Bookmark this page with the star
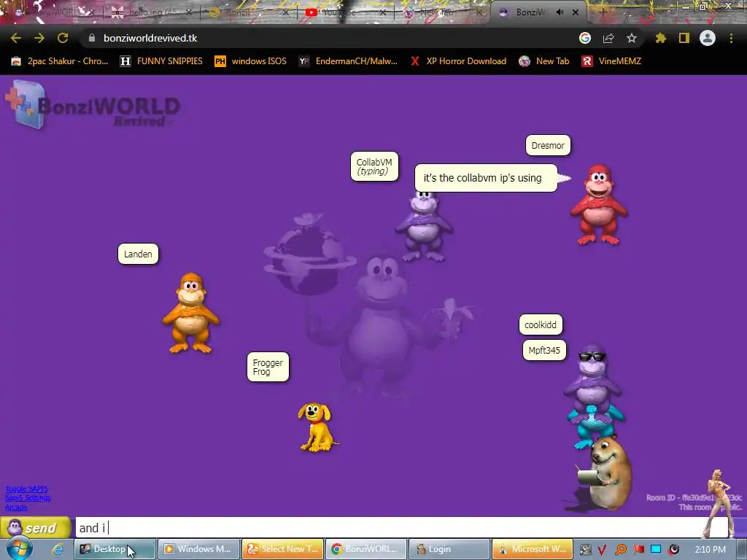 click(632, 38)
